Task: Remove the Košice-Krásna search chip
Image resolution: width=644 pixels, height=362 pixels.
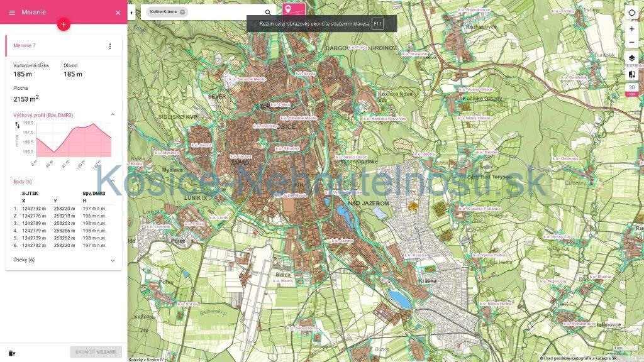Action: point(182,12)
